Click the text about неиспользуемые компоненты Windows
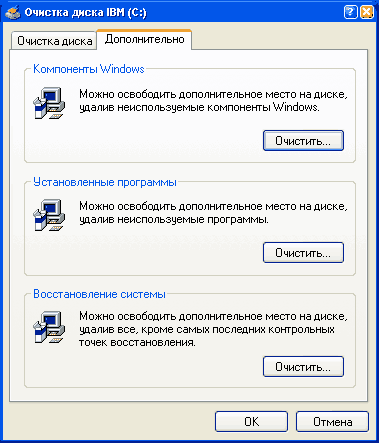Screen dimensions: 379x443 click(x=213, y=101)
